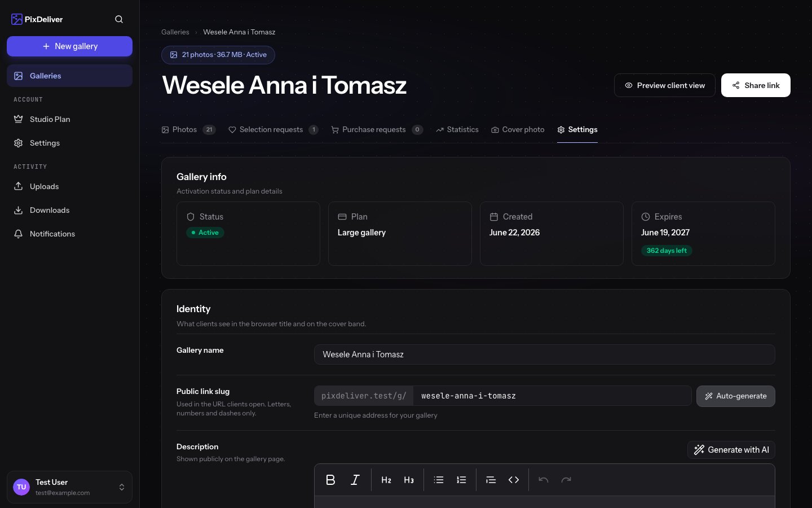
Task: Apply the H2 heading style
Action: pos(386,480)
